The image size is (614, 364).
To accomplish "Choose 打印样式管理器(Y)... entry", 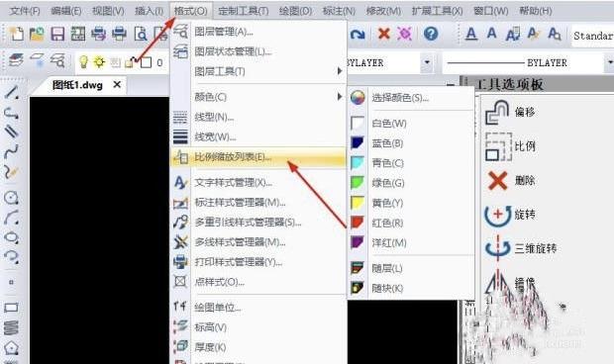I will tap(258, 262).
